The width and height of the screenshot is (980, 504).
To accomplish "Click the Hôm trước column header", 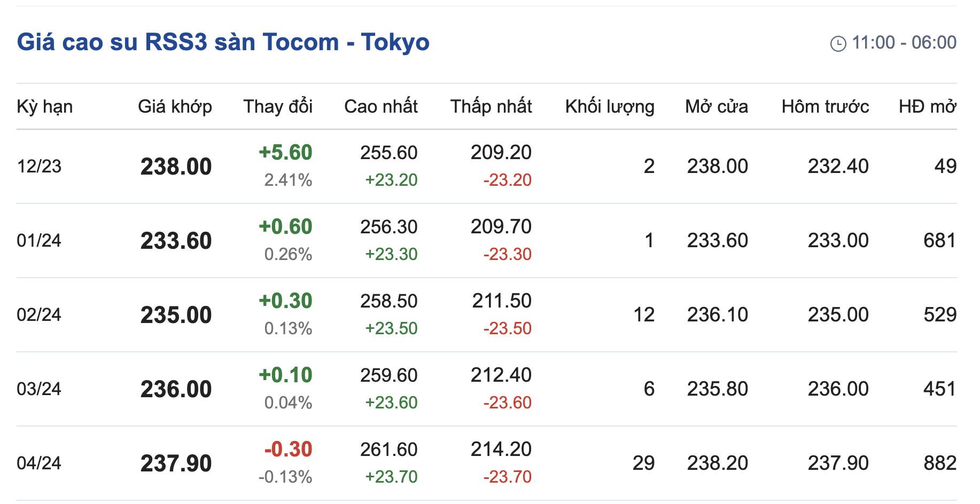I will click(x=825, y=106).
